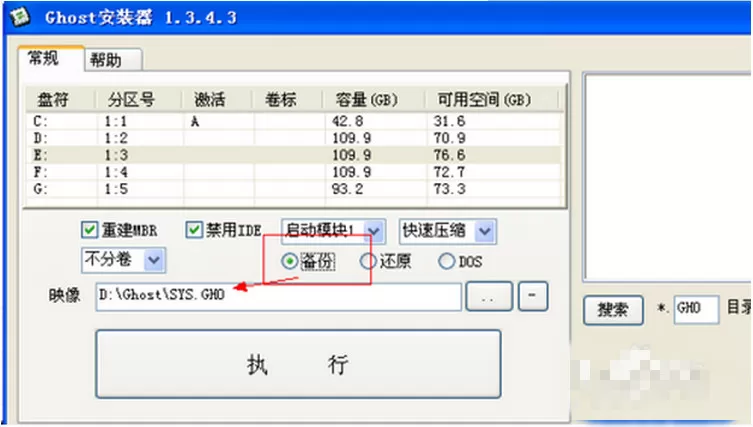753x427 pixels.
Task: Open the 不分卷 split volume dropdown
Action: (x=123, y=260)
